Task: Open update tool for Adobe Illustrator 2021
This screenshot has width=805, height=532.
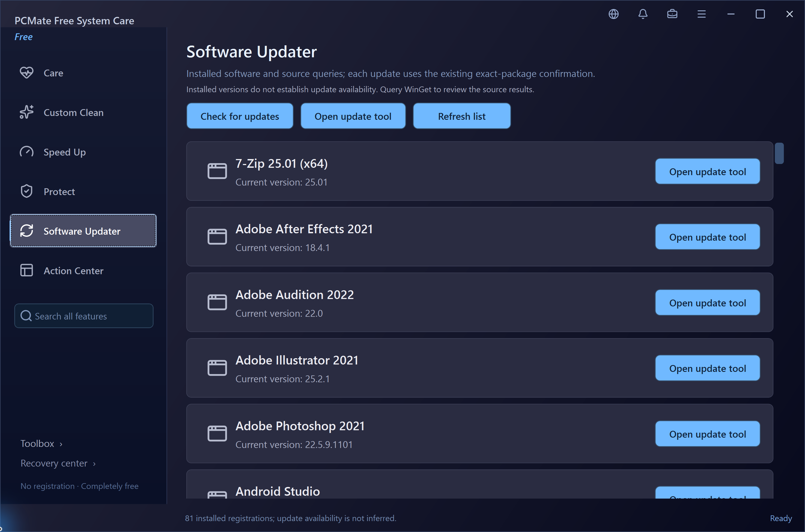Action: (707, 368)
